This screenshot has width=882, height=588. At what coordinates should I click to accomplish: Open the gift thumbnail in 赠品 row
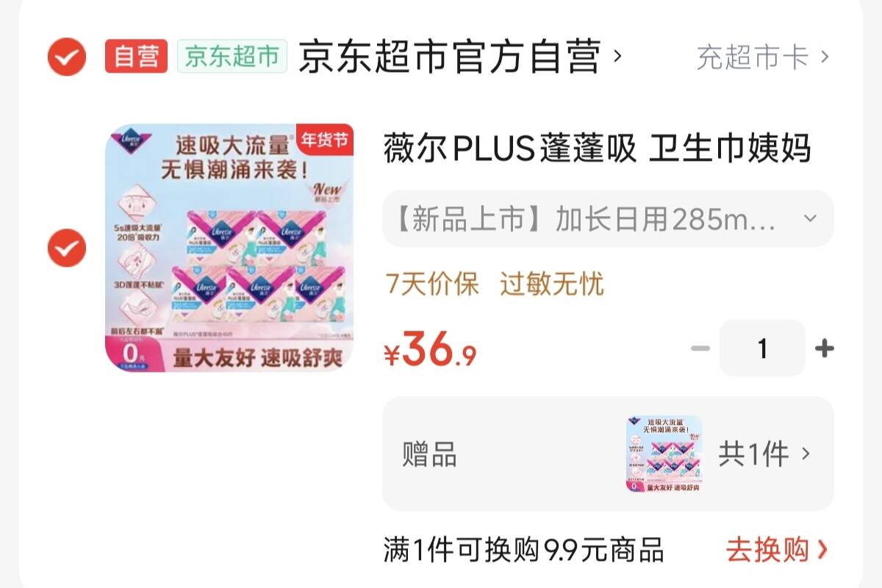[664, 454]
